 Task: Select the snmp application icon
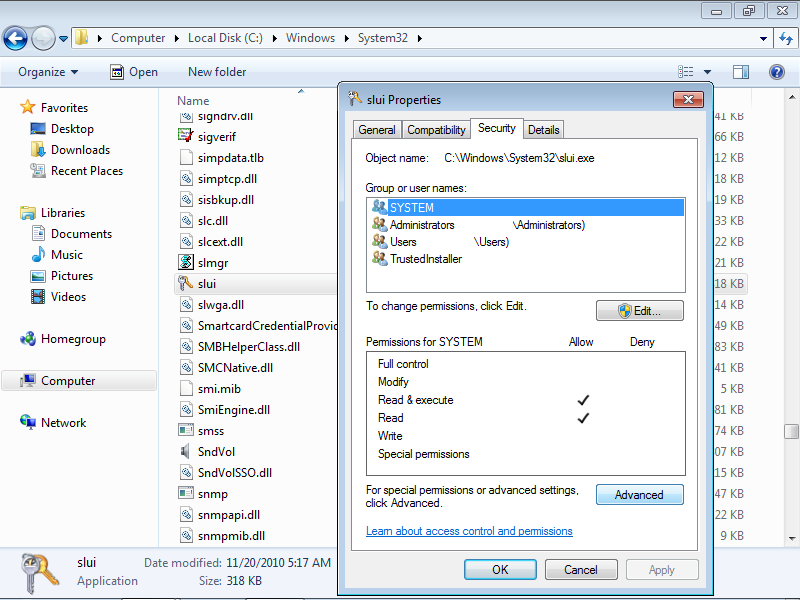click(x=186, y=493)
